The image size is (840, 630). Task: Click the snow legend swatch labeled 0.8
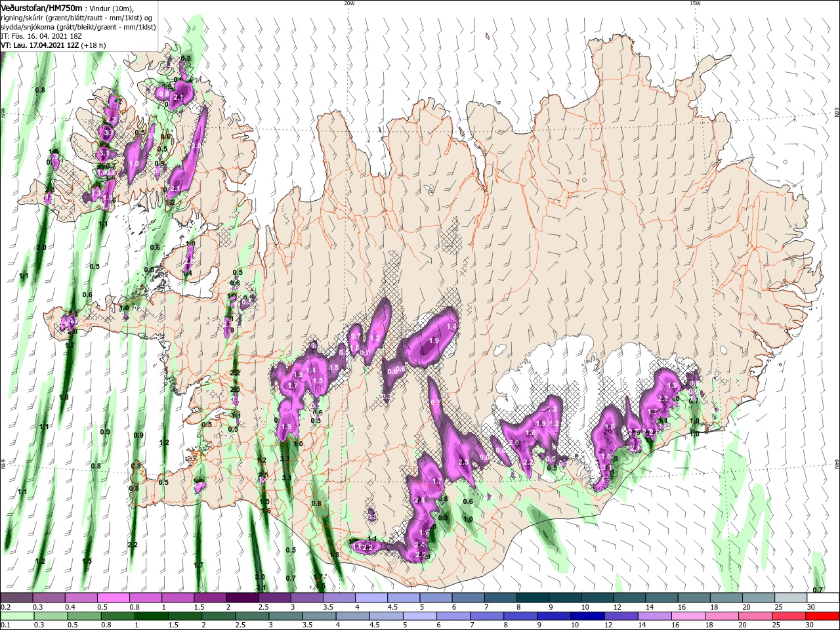[x=145, y=597]
